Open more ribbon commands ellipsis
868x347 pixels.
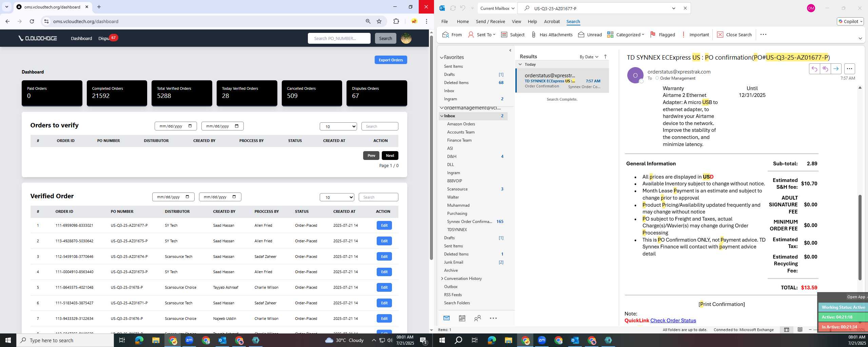(763, 35)
